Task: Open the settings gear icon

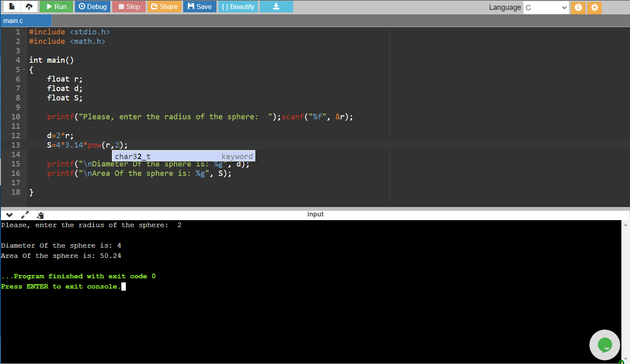Action: tap(594, 7)
